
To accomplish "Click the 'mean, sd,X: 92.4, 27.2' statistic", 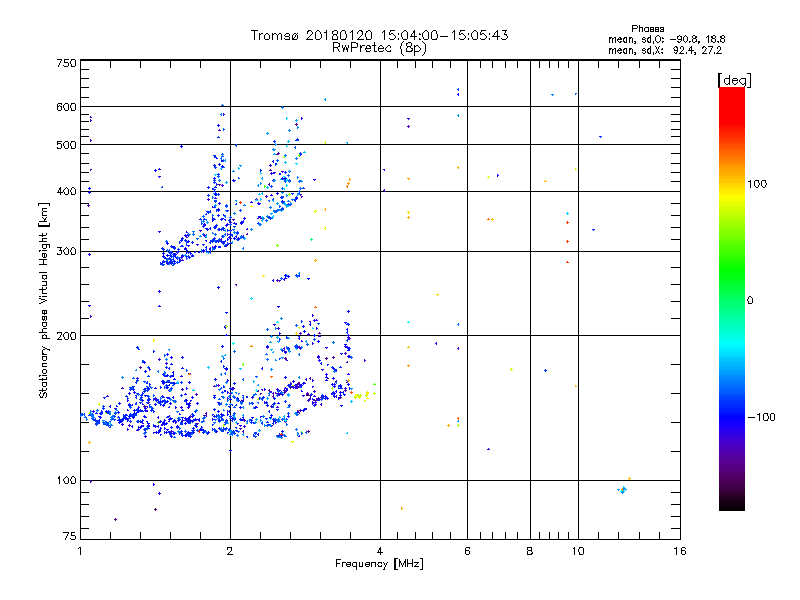I will pyautogui.click(x=665, y=50).
